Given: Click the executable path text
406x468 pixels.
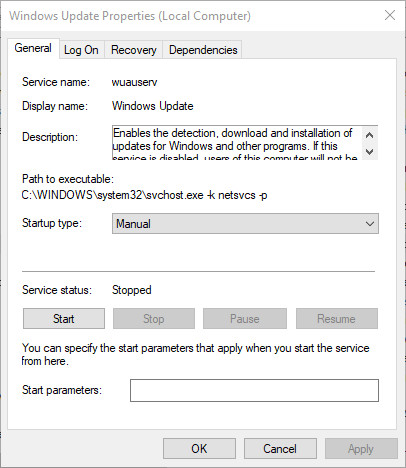Looking at the screenshot, I should (144, 195).
